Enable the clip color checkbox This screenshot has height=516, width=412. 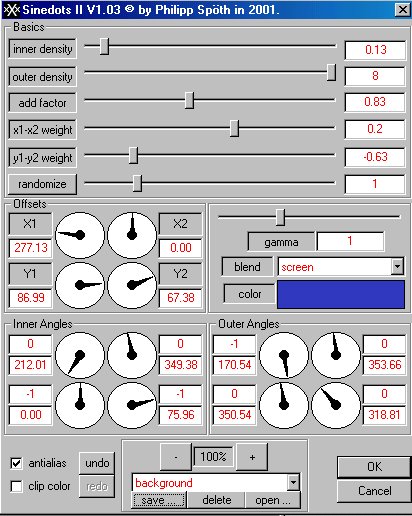(16, 486)
